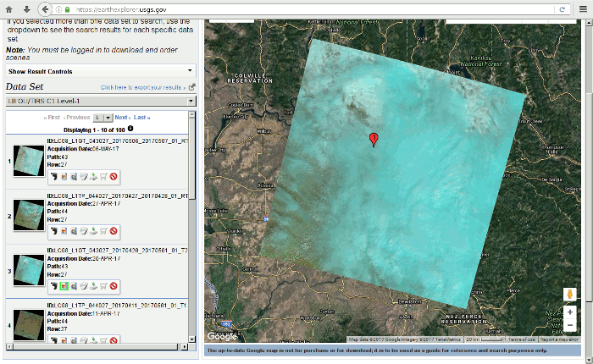Add result 3 to order cart
593x364 pixels.
(103, 286)
